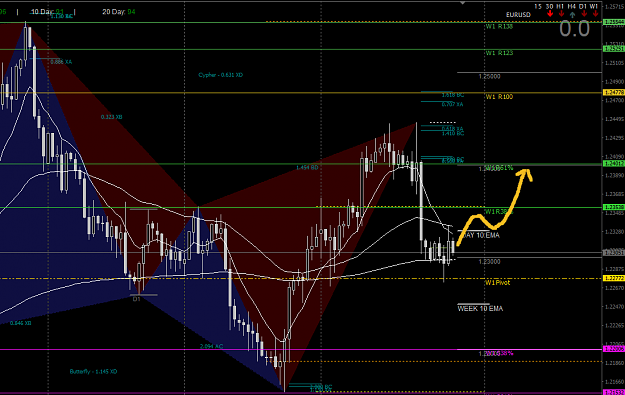Screen dimensions: 625x395
Task: Click the grey current price tag on axis
Action: click(x=614, y=252)
